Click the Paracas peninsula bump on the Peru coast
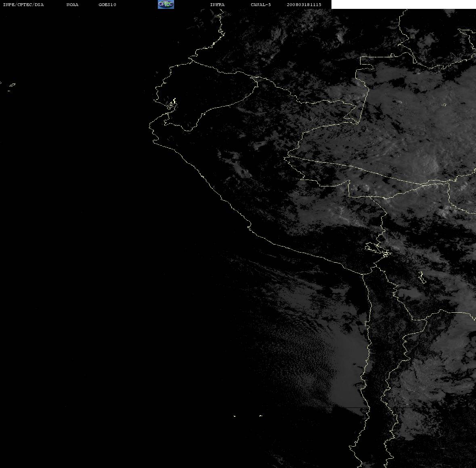The image size is (476, 468). (249, 226)
